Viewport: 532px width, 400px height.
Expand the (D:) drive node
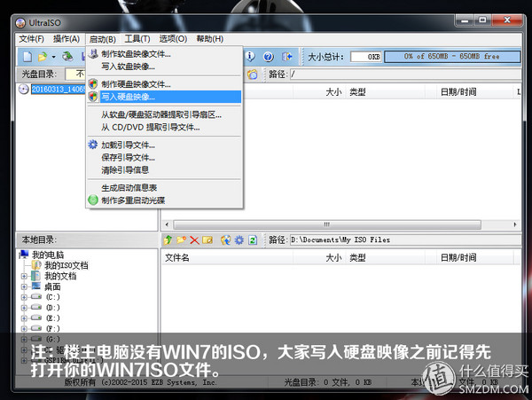[24, 308]
